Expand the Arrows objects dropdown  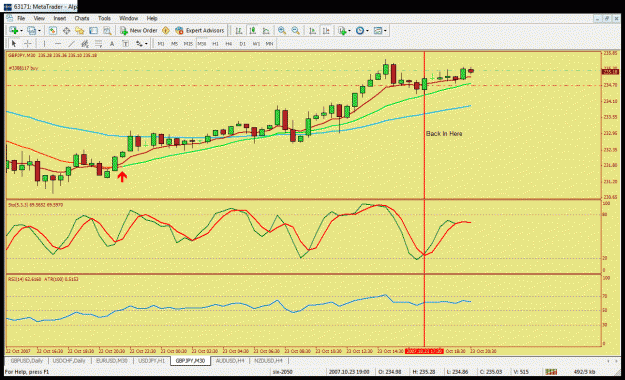146,43
